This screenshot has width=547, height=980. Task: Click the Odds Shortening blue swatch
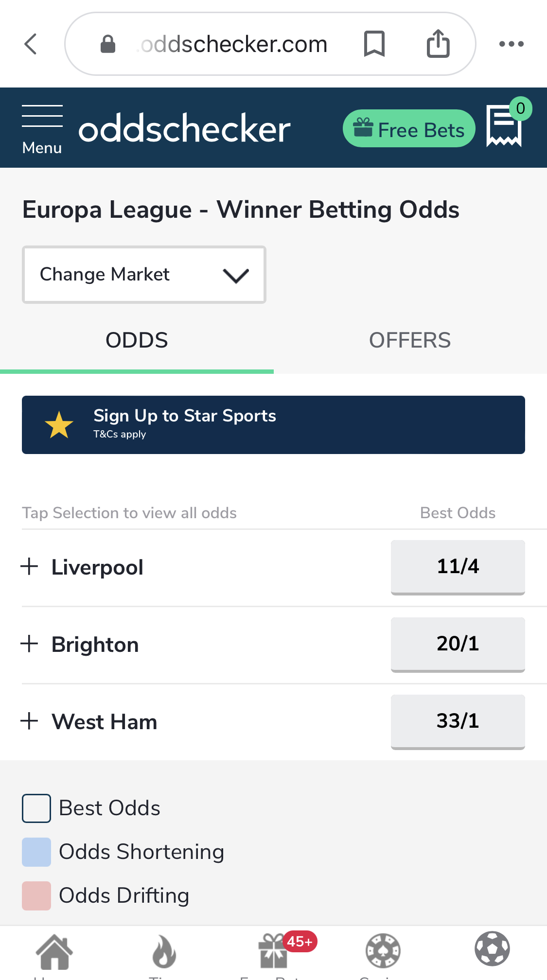point(36,852)
